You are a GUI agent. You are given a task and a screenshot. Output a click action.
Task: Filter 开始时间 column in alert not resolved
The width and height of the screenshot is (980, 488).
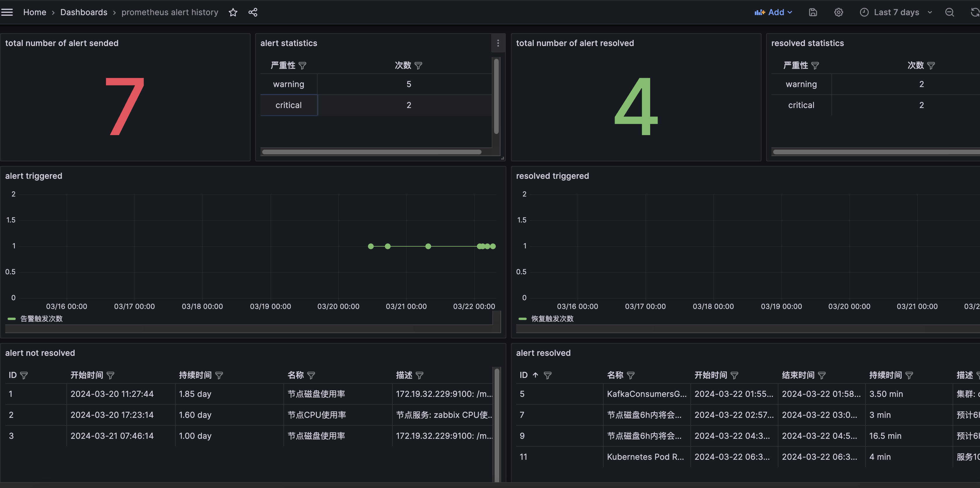[110, 375]
